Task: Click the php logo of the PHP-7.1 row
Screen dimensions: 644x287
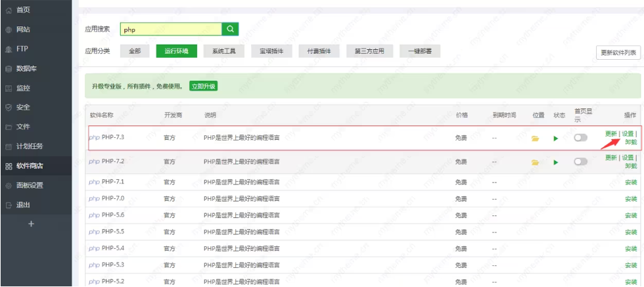Action: click(94, 182)
